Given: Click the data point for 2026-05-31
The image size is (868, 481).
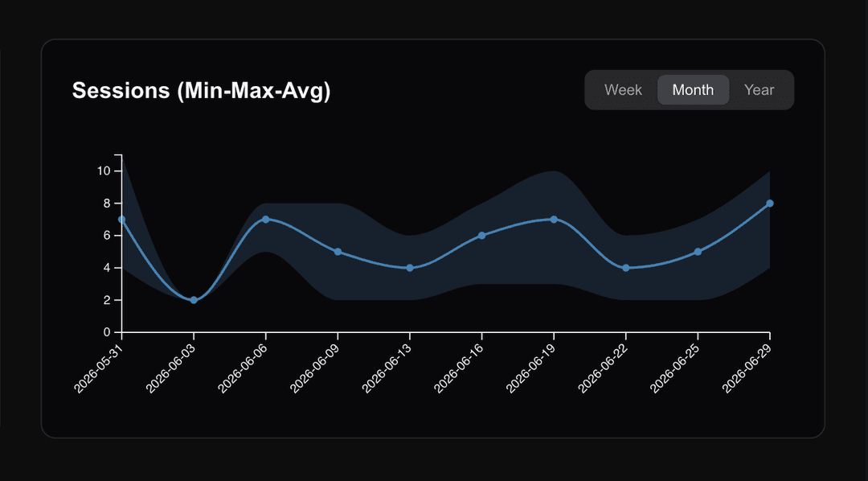Looking at the screenshot, I should [122, 220].
